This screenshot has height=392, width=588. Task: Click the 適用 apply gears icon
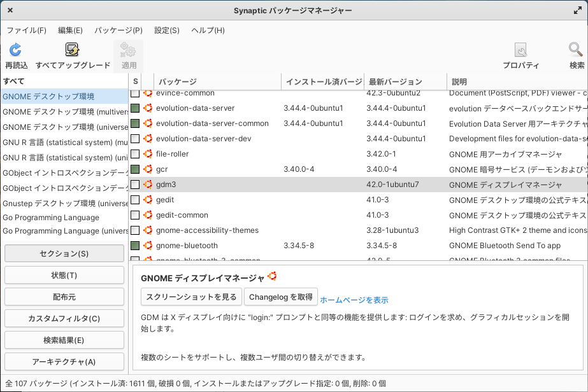point(128,50)
